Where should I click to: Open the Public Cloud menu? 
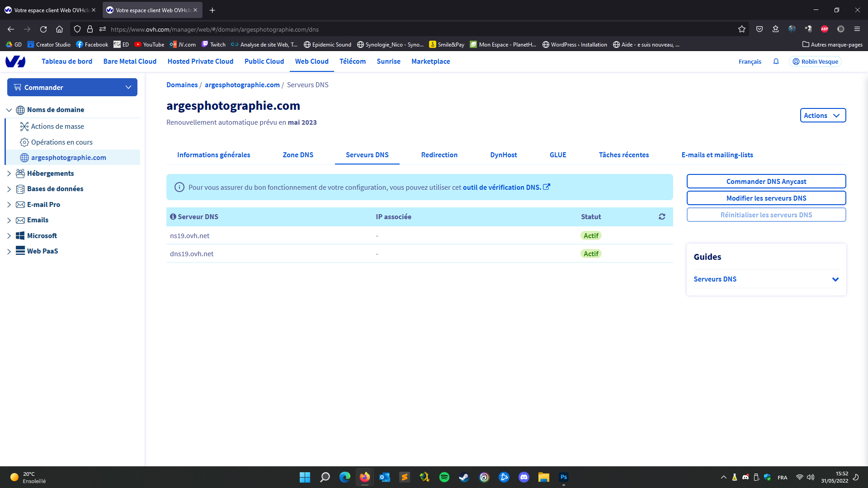point(264,61)
